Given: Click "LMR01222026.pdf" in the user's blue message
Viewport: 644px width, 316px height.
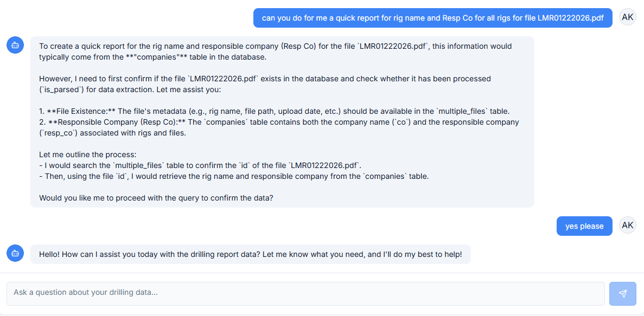Looking at the screenshot, I should [570, 18].
